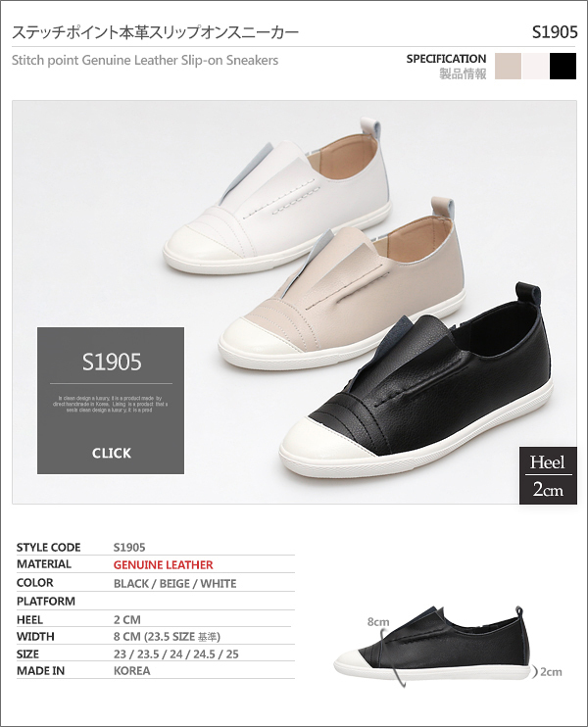Click the Heel 2cm badge
Image resolution: width=588 pixels, height=727 pixels.
click(x=548, y=475)
